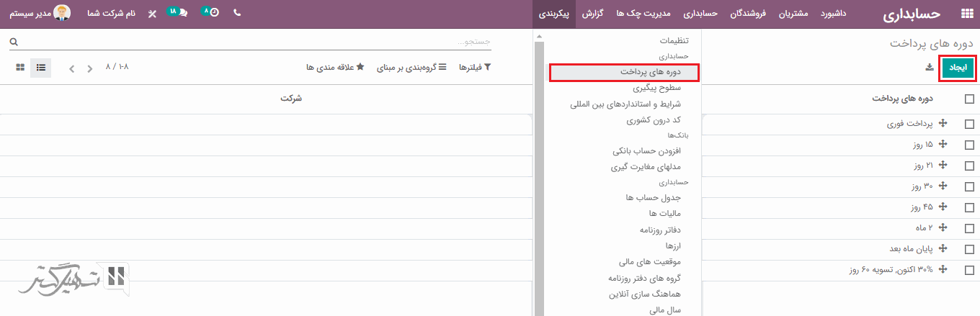Expand the فیلترها filters dropdown
The image size is (980, 316).
pyautogui.click(x=476, y=67)
